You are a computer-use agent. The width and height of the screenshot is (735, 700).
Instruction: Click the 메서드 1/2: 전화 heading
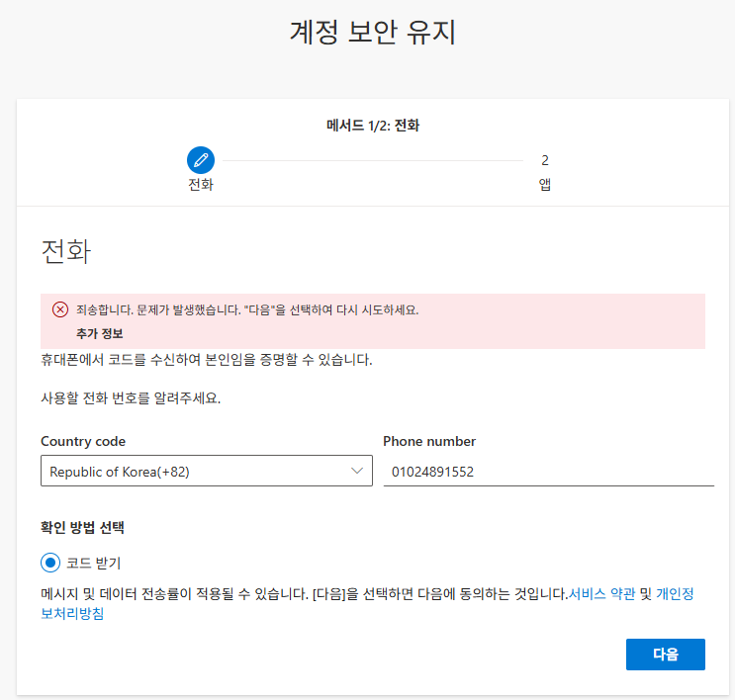pyautogui.click(x=373, y=126)
